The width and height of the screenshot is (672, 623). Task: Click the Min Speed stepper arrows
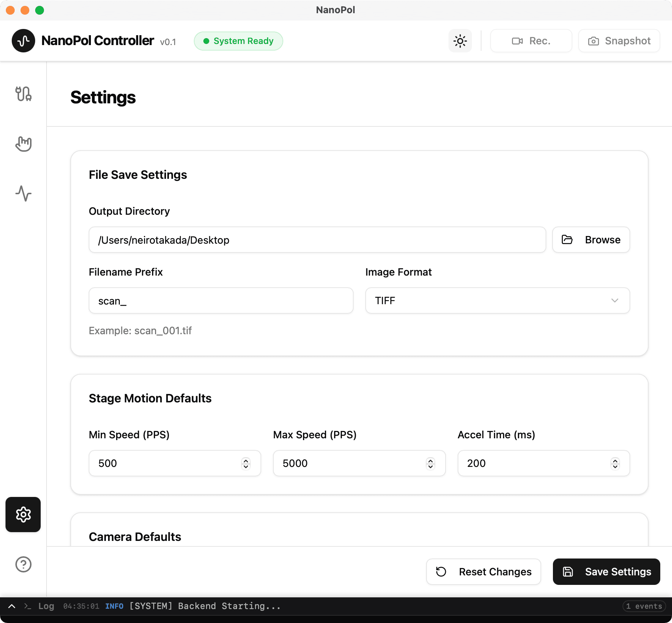246,464
